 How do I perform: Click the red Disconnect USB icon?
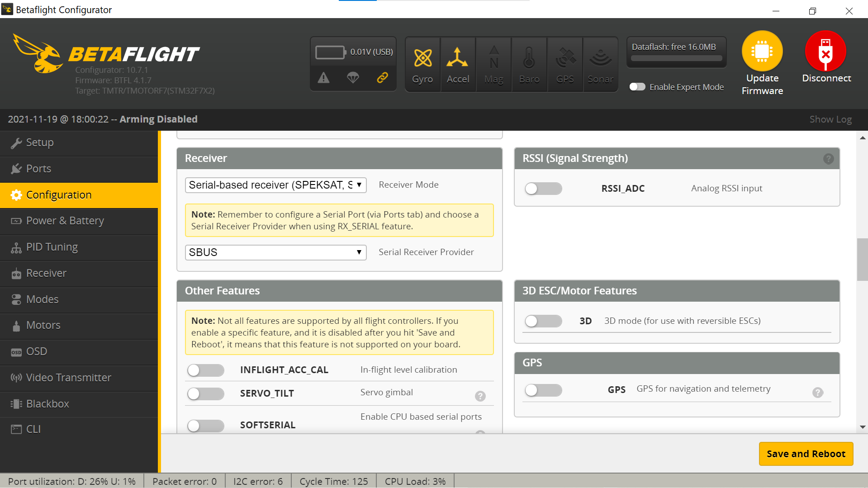tap(826, 51)
